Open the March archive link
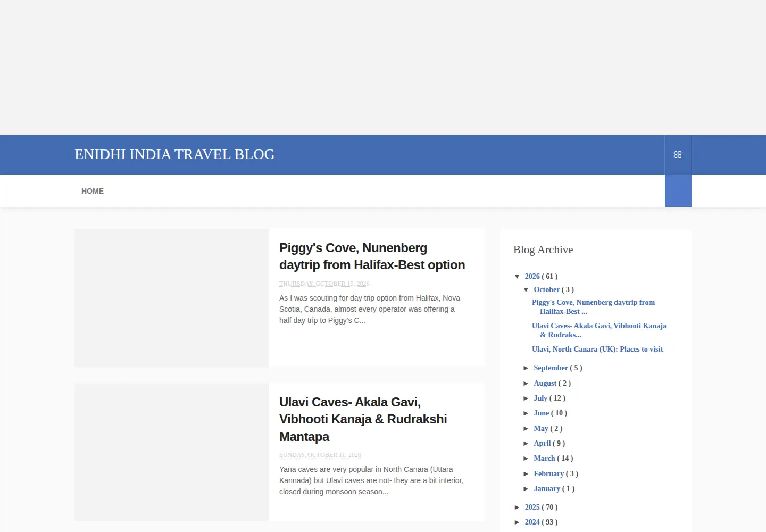This screenshot has width=766, height=532. (x=544, y=458)
